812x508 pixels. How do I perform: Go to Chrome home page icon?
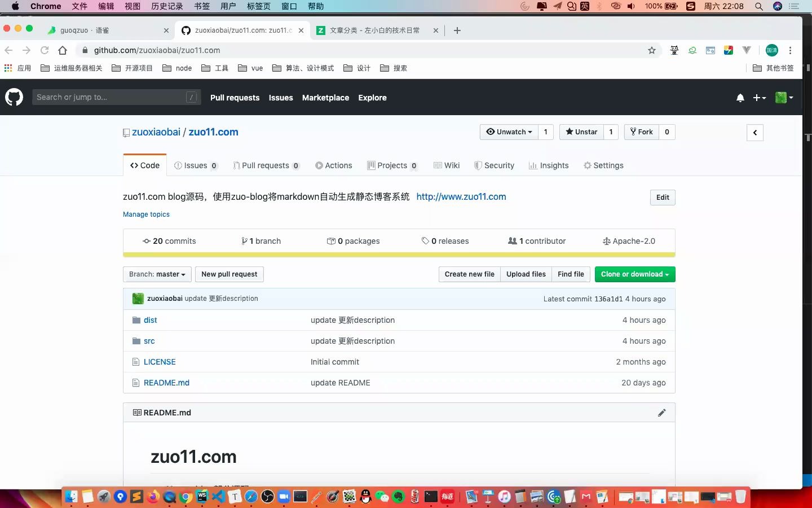(63, 50)
